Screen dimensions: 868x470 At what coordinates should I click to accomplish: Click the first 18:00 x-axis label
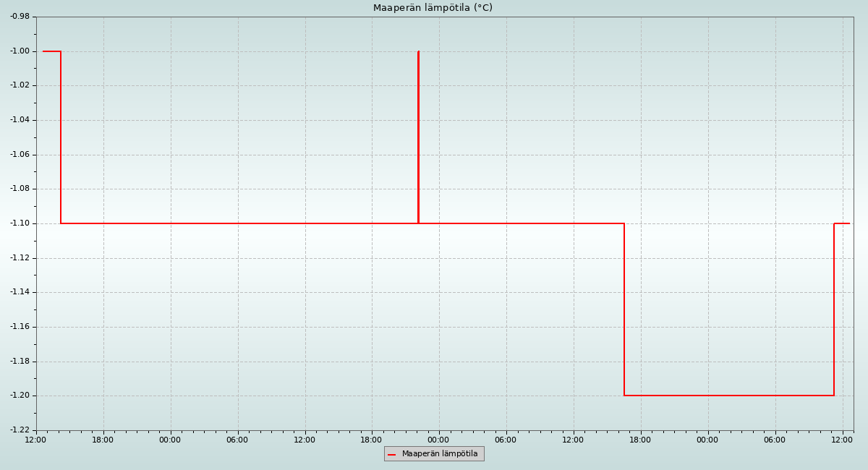click(103, 440)
